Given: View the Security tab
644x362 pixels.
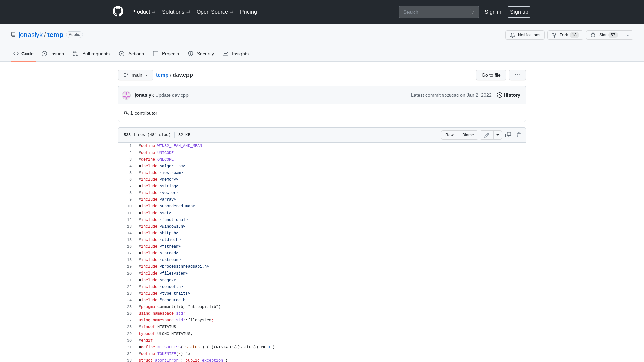Looking at the screenshot, I should pos(201,54).
